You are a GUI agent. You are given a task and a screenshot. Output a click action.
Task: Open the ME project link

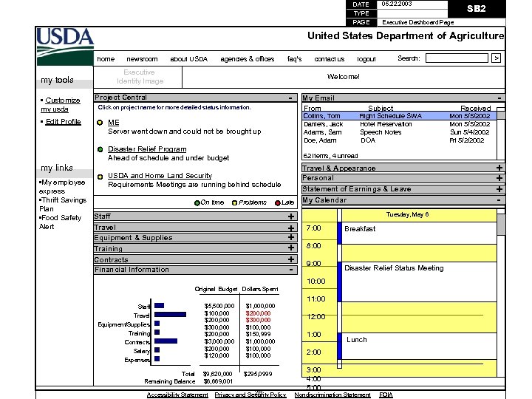(113, 123)
